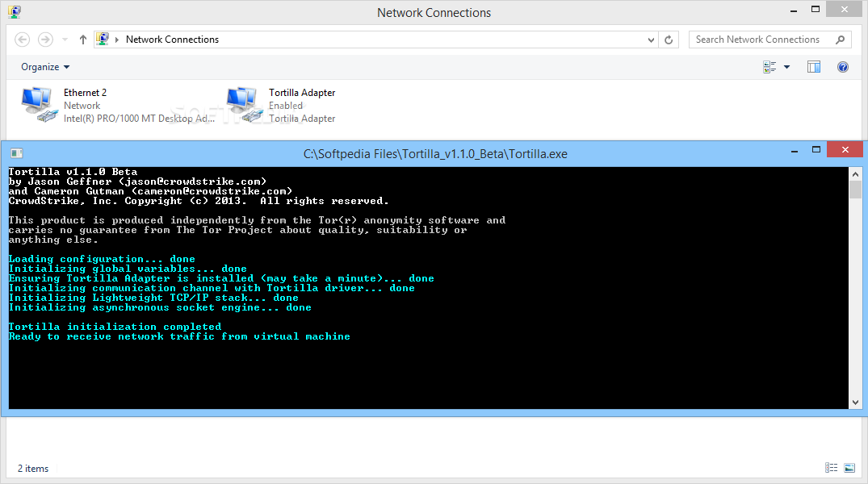
Task: Click 'Initializing asynchronous socket engine' line
Action: (160, 307)
